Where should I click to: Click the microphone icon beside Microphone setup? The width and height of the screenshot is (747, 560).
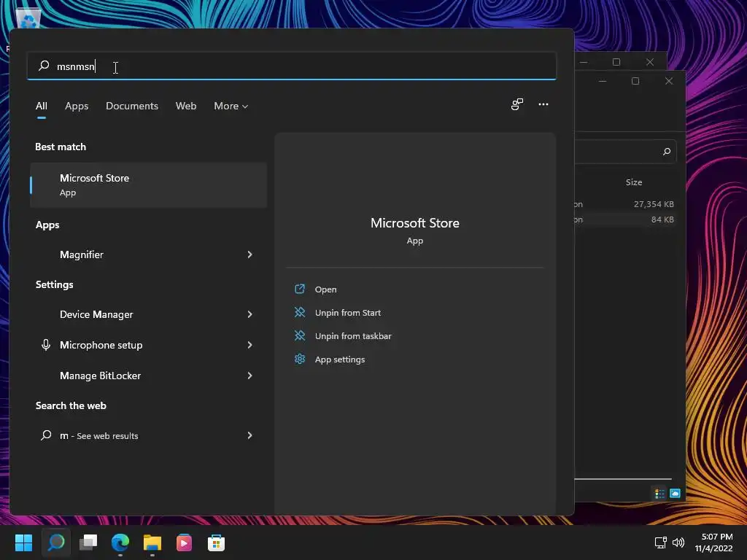point(46,345)
